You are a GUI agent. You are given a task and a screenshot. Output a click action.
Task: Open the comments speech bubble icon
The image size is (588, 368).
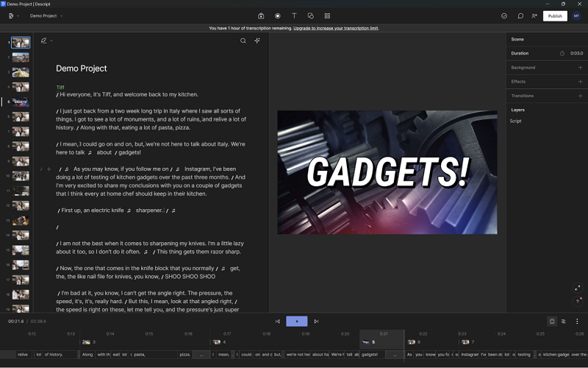[520, 15]
